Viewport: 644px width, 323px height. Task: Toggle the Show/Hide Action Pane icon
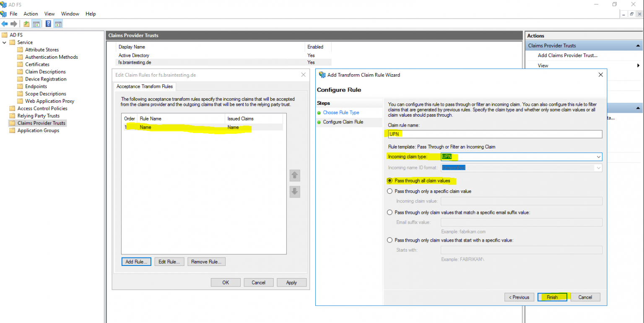58,24
